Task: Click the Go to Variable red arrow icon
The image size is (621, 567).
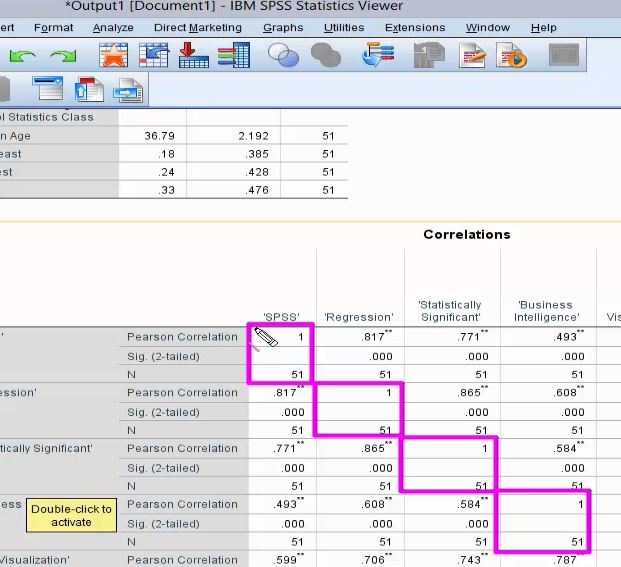Action: pyautogui.click(x=194, y=55)
